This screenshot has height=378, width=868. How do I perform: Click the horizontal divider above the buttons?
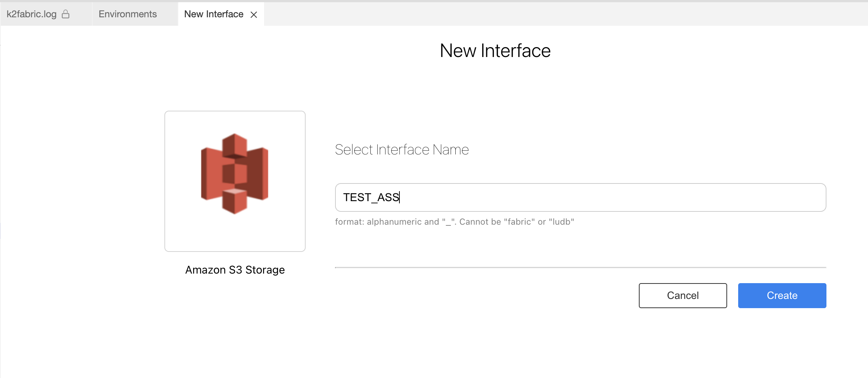tap(580, 267)
